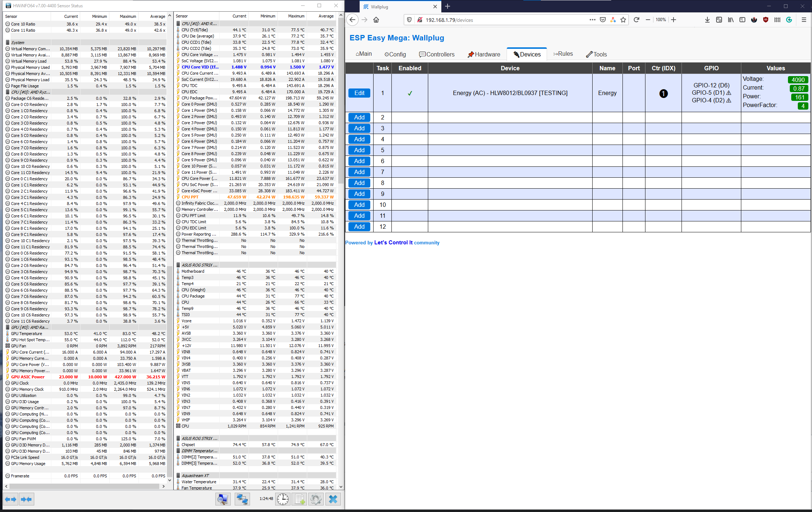Click Add for task 5

[359, 150]
